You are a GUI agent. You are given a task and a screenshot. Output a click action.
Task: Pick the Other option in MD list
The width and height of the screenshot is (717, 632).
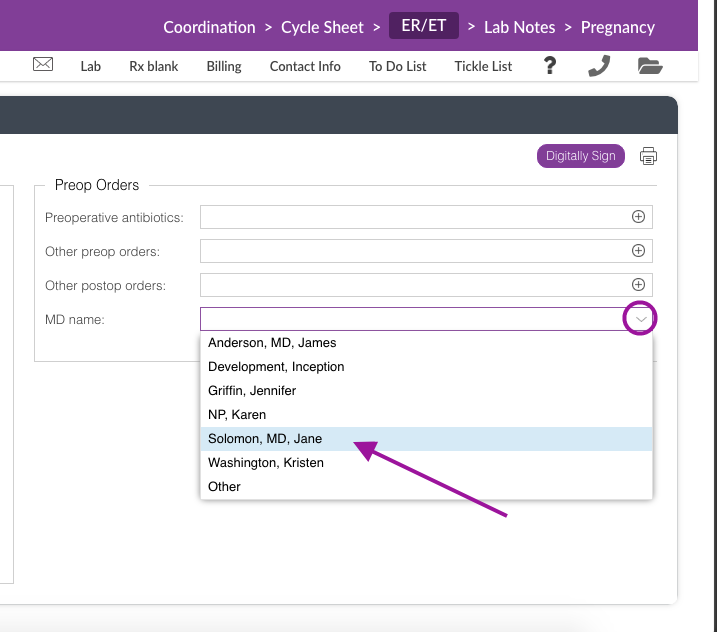(x=224, y=487)
